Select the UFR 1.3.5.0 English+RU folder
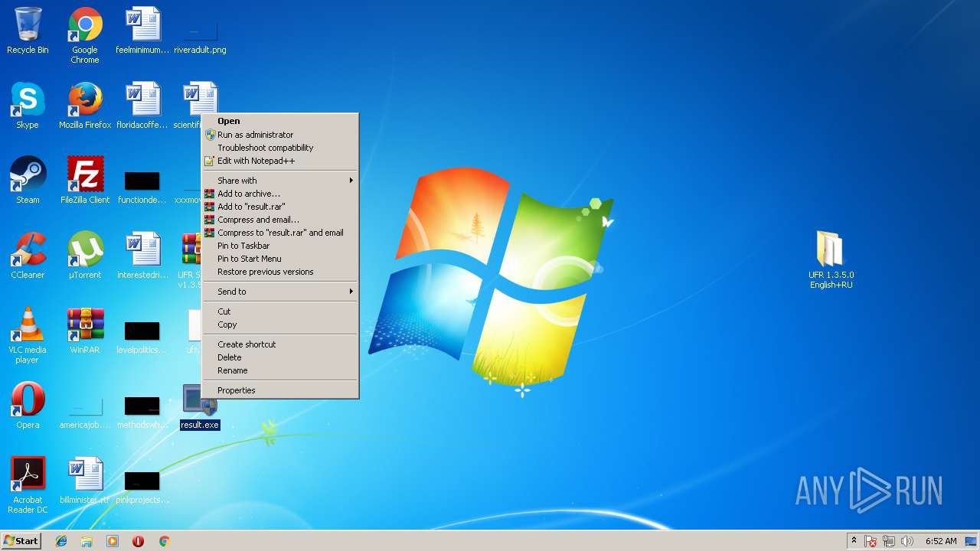This screenshot has width=980, height=551. (x=831, y=260)
